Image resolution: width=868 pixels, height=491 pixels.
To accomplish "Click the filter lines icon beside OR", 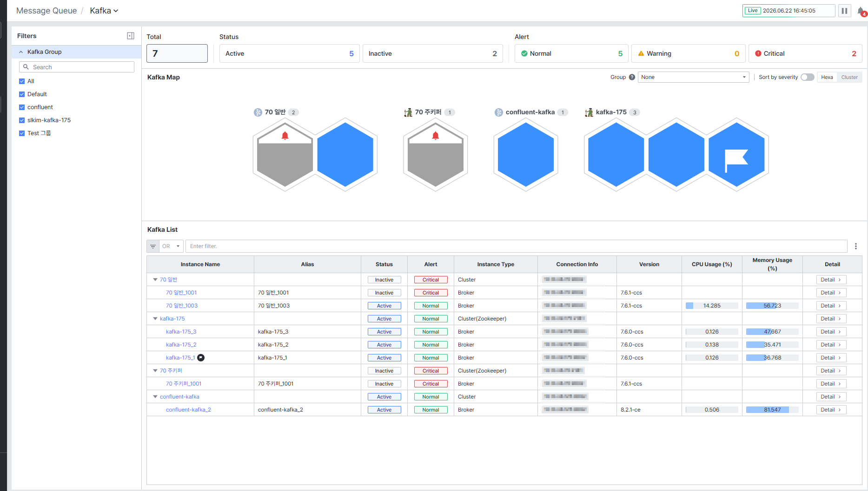I will click(x=153, y=246).
